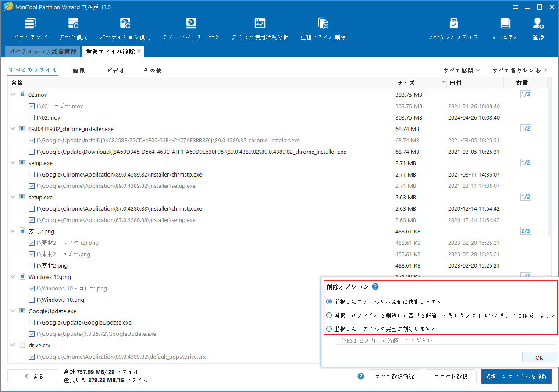Choose 完全に削除 permanent deletion option

point(329,328)
